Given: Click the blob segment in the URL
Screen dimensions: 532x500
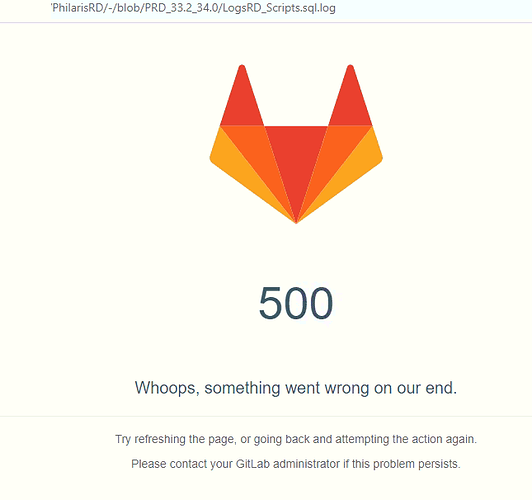Looking at the screenshot, I should click(x=129, y=8).
